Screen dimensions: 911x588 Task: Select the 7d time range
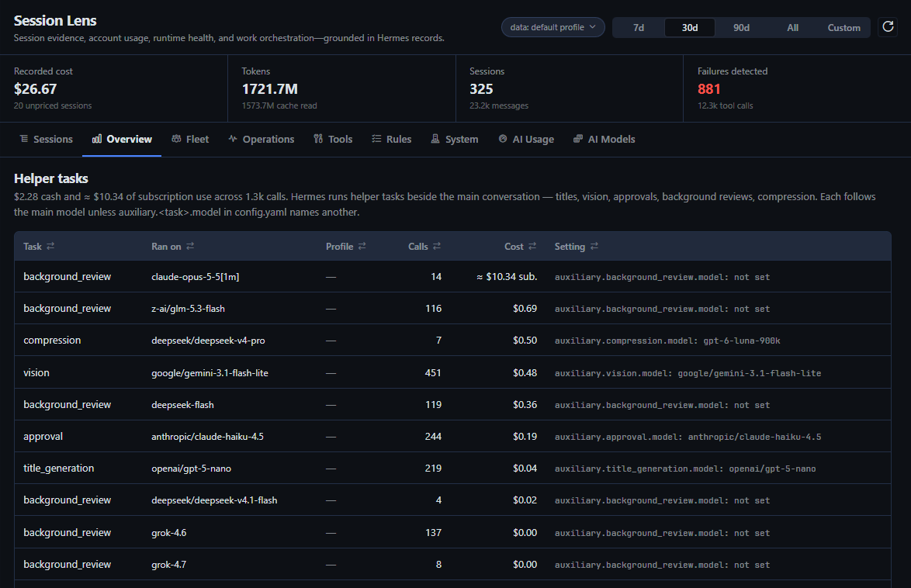(x=639, y=27)
